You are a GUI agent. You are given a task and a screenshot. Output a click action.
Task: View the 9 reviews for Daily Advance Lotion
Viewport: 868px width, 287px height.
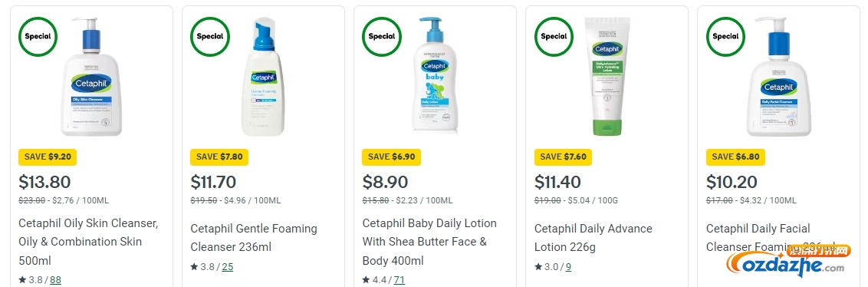(568, 267)
